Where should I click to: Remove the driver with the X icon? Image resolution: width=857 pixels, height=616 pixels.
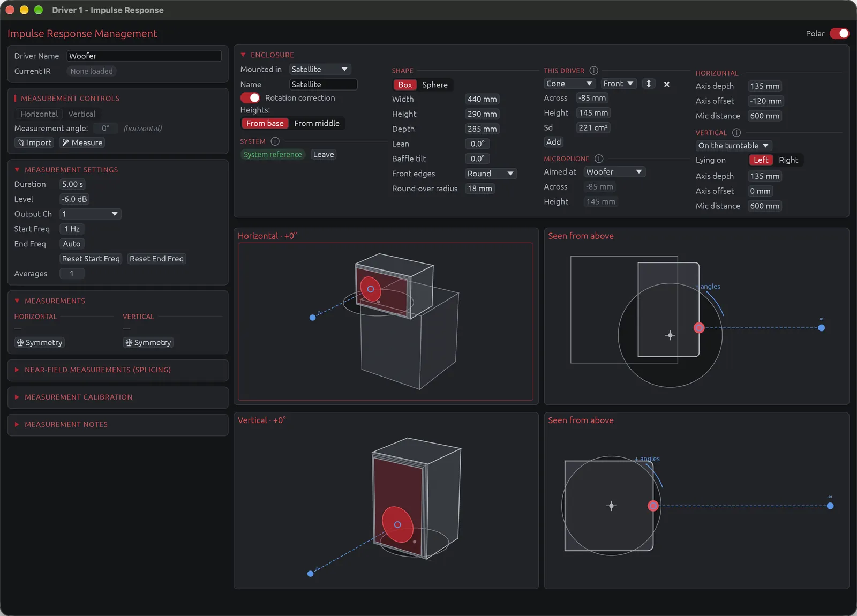(667, 84)
